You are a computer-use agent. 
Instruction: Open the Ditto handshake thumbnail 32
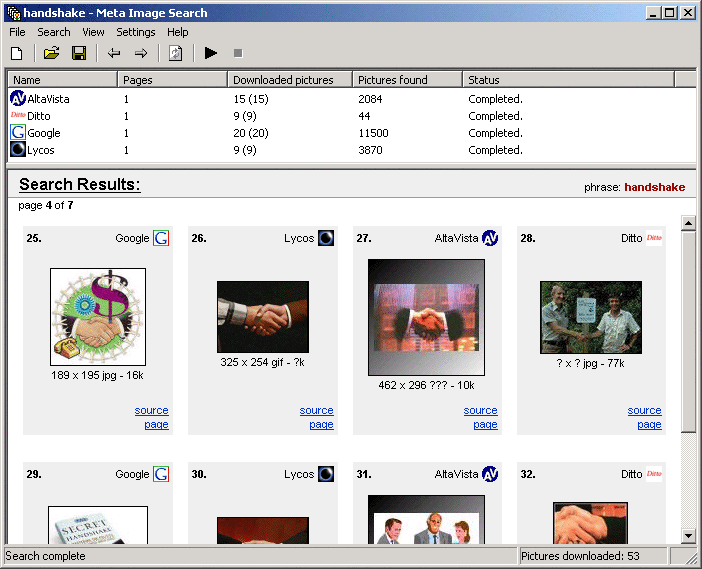click(591, 523)
